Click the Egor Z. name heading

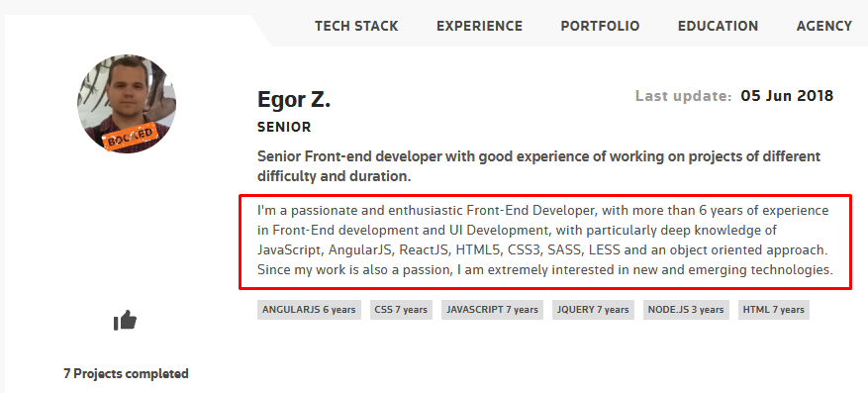pyautogui.click(x=294, y=100)
